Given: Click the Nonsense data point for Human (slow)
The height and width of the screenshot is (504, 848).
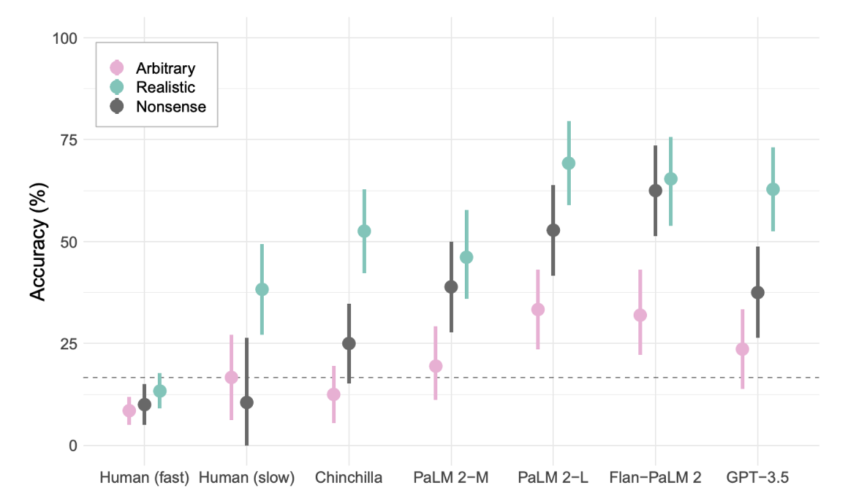Looking at the screenshot, I should pyautogui.click(x=247, y=402).
